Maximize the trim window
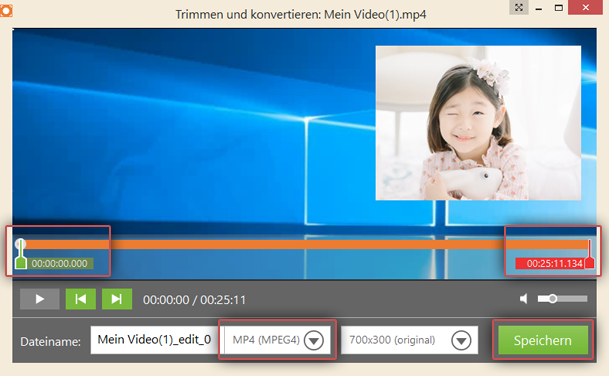This screenshot has height=376, width=609. coord(559,7)
